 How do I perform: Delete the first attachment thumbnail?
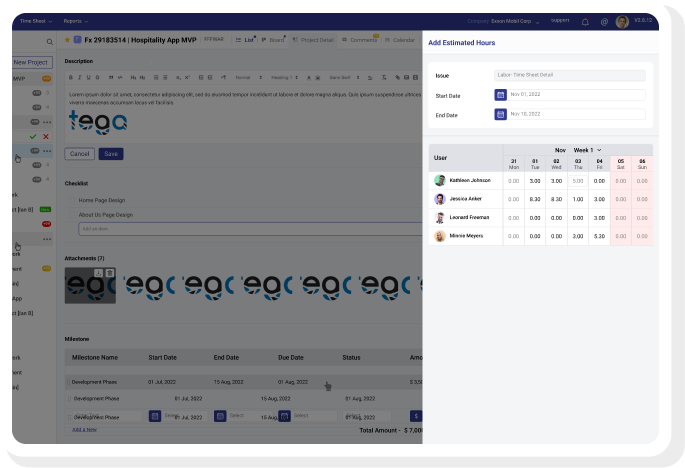click(x=110, y=273)
